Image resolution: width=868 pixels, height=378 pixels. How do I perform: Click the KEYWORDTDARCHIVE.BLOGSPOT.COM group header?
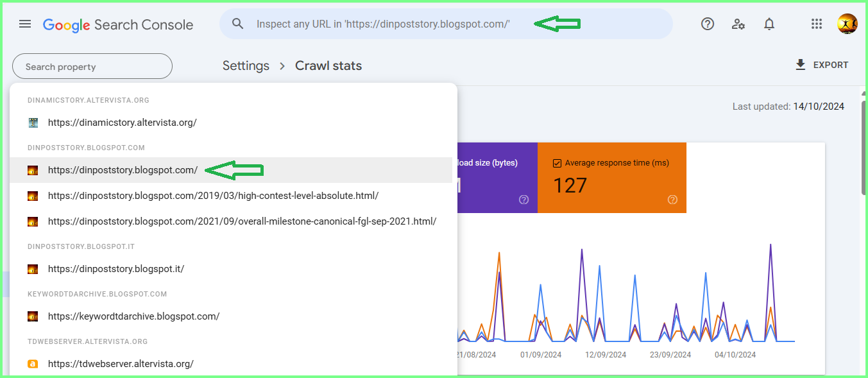click(x=97, y=294)
